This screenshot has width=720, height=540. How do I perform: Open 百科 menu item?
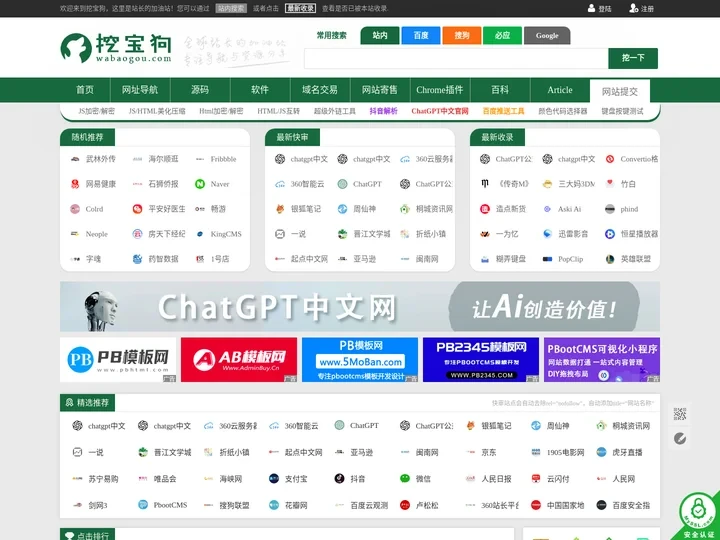(x=500, y=90)
